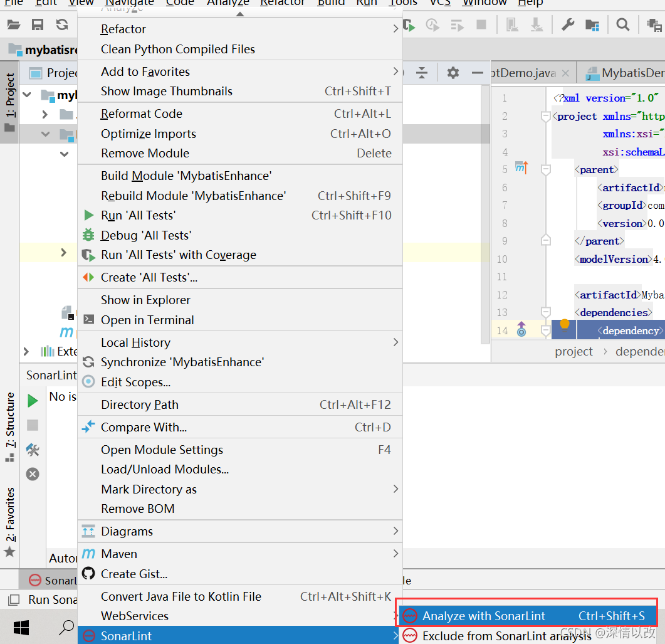The height and width of the screenshot is (644, 665).
Task: Click the Synchronize refresh toolbar icon
Action: tap(62, 24)
